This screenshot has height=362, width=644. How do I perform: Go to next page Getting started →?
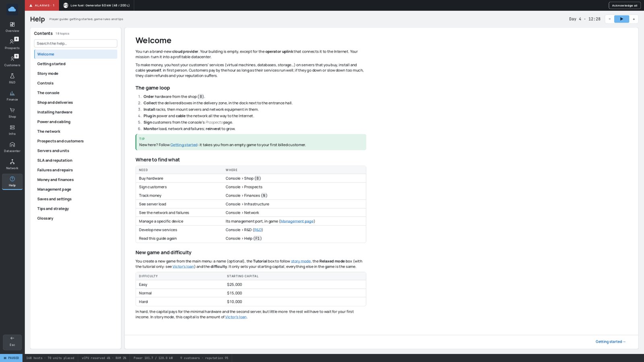point(611,341)
